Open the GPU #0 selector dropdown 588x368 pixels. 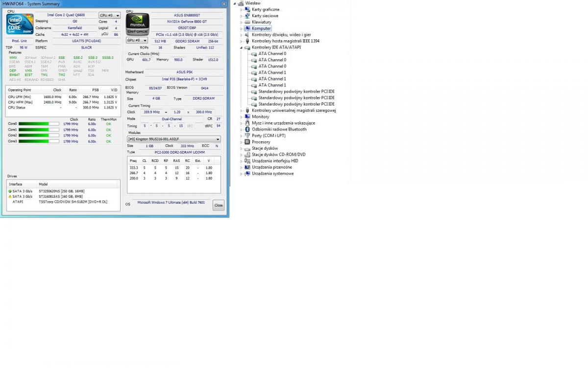(x=137, y=40)
